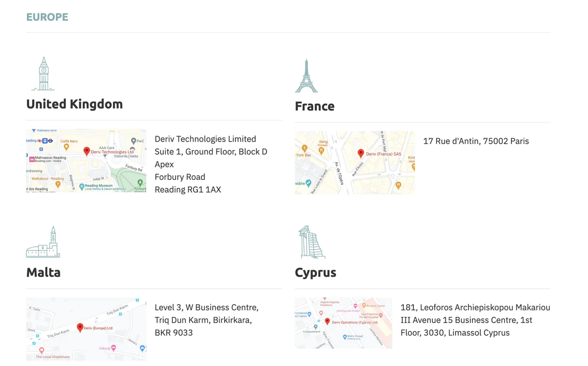Click the PwC marker on UK map
588x366 pixels.
coord(133,141)
